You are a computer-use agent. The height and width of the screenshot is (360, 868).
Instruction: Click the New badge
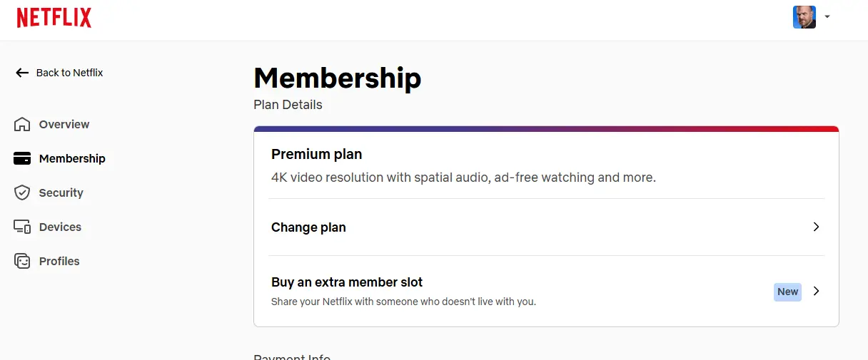787,292
